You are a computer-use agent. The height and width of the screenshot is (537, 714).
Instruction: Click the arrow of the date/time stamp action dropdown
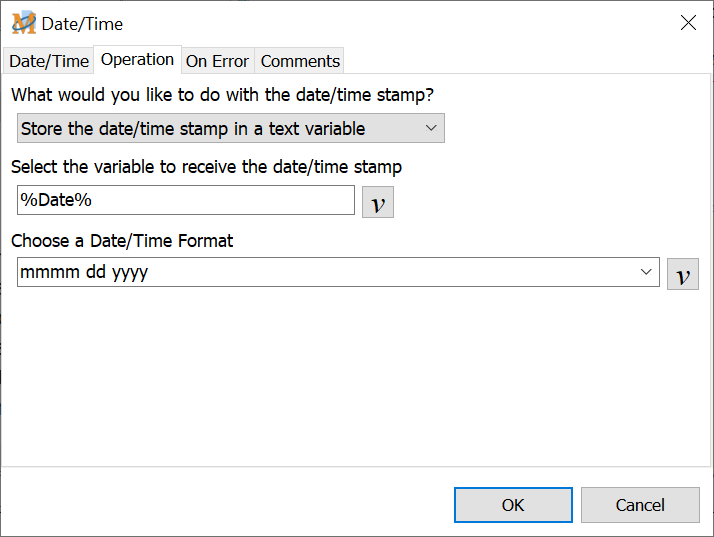pyautogui.click(x=431, y=129)
